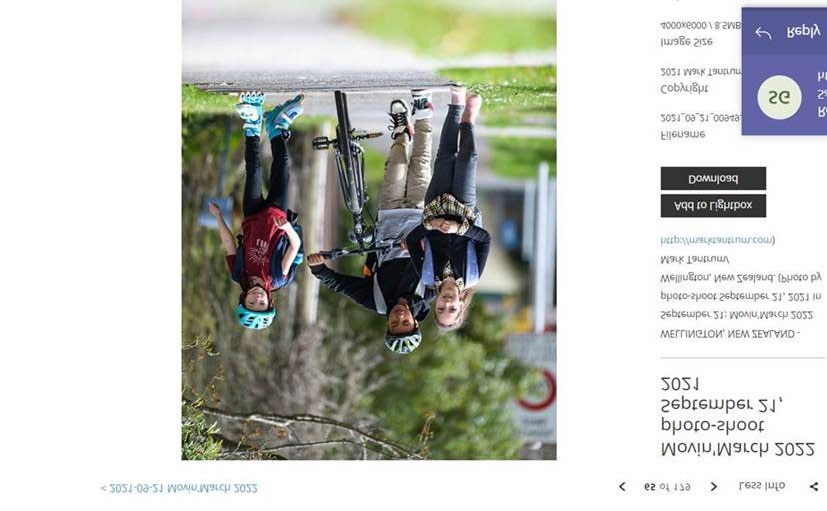Select the SG avatar circle

(x=779, y=97)
